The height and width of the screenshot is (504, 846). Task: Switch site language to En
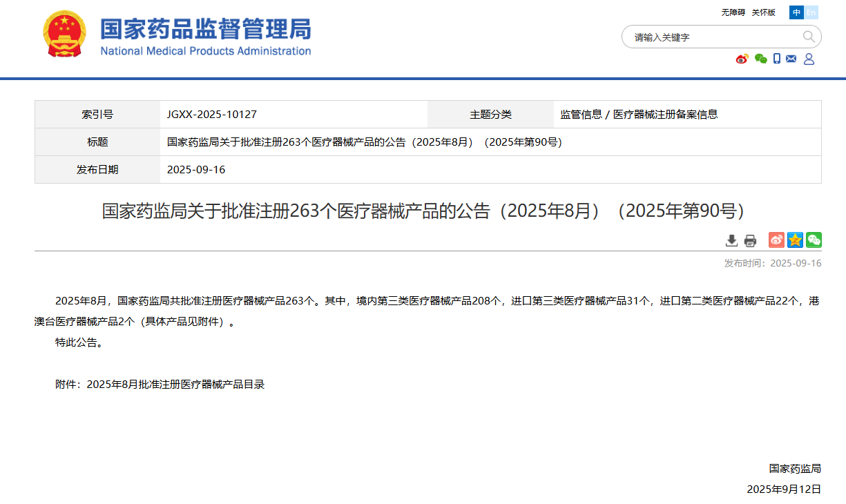coord(811,12)
